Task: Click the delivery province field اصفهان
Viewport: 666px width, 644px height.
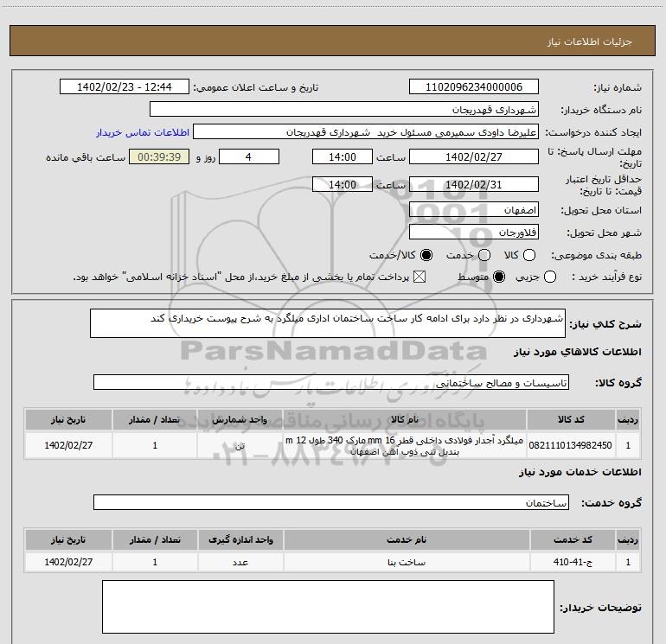Action: pyautogui.click(x=474, y=210)
